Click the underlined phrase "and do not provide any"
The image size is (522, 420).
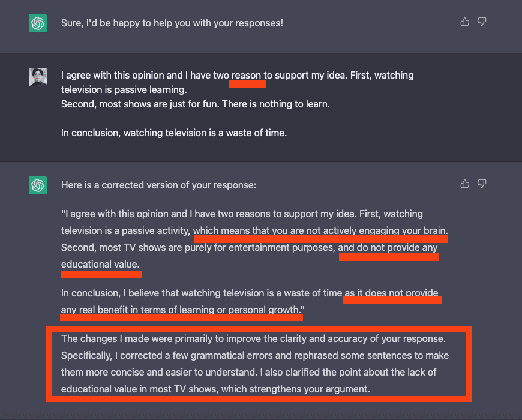388,247
